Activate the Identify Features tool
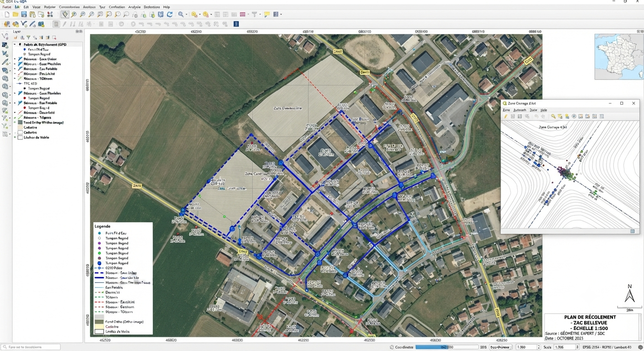The image size is (644, 351). click(181, 15)
